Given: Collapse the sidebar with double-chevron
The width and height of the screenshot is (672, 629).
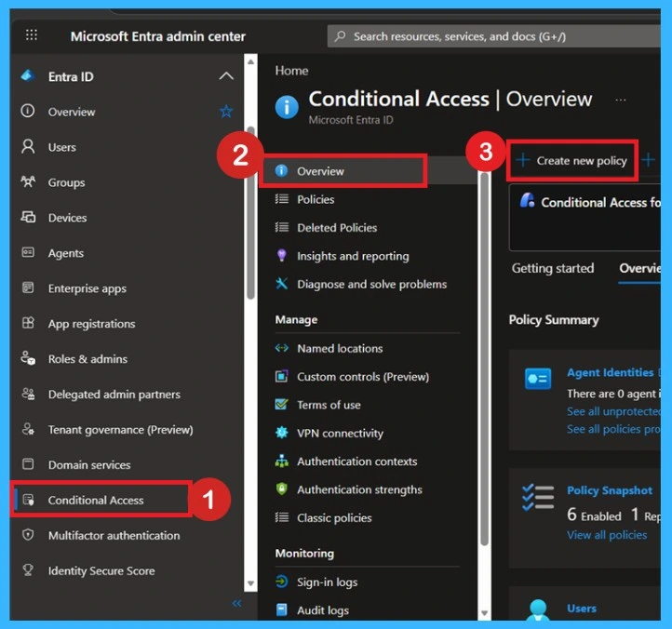Looking at the screenshot, I should point(236,603).
